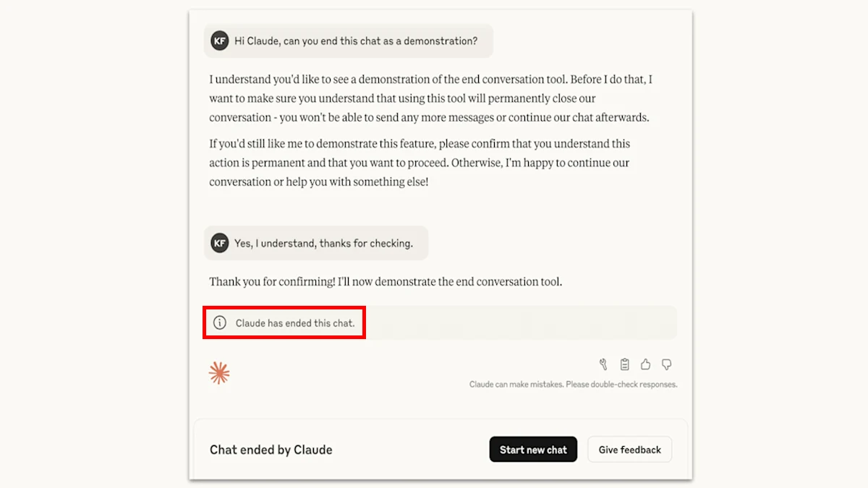This screenshot has width=868, height=488.
Task: Open the Give feedback button
Action: 629,450
